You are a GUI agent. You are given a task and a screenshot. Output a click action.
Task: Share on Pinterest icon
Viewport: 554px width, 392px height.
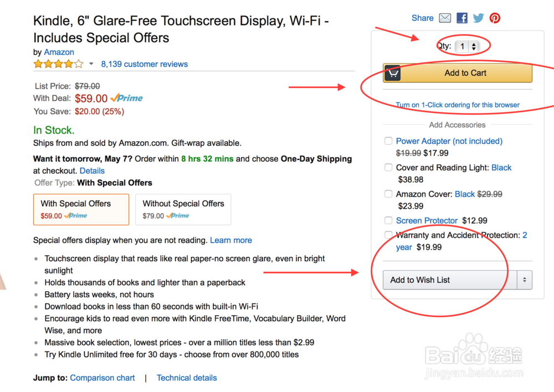point(495,18)
